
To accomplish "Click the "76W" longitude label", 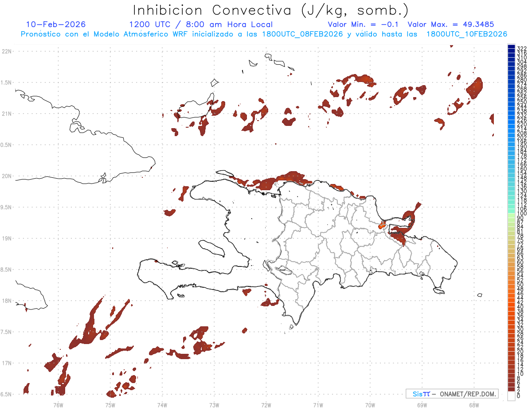I will coord(58,405).
